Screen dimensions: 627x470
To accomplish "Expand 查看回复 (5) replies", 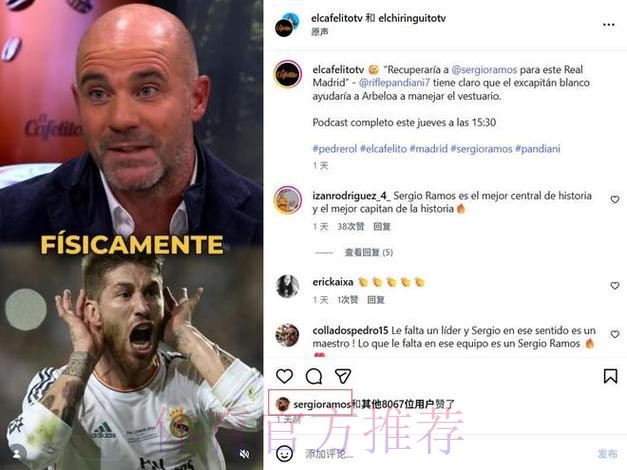I will [x=369, y=252].
